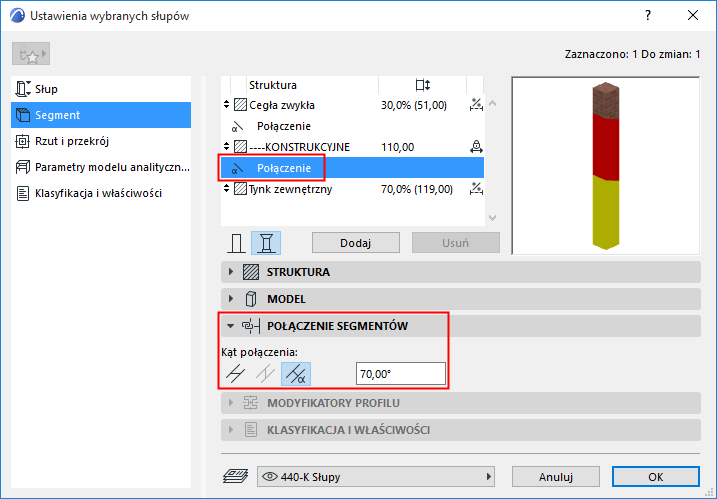Open Klasyfikacja i właściwości sidebar page
717x499 pixels.
pyautogui.click(x=101, y=193)
